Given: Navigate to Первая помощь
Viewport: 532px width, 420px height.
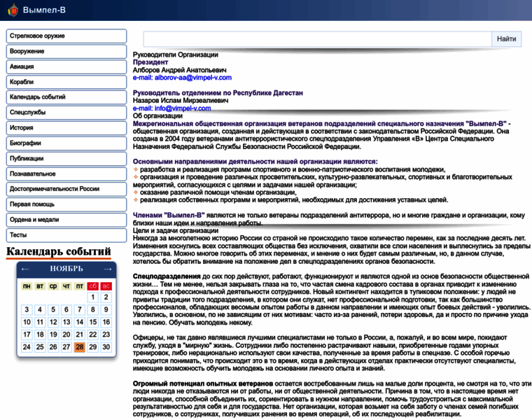Looking at the screenshot, I should point(66,204).
